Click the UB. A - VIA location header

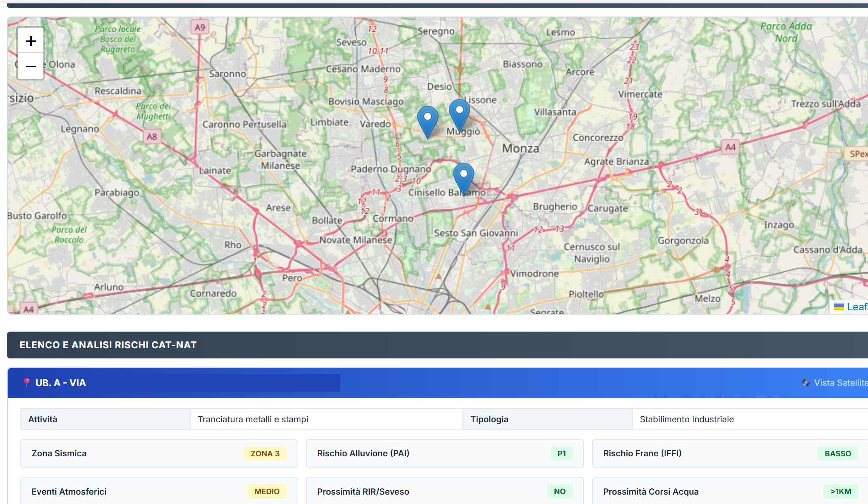pos(61,383)
